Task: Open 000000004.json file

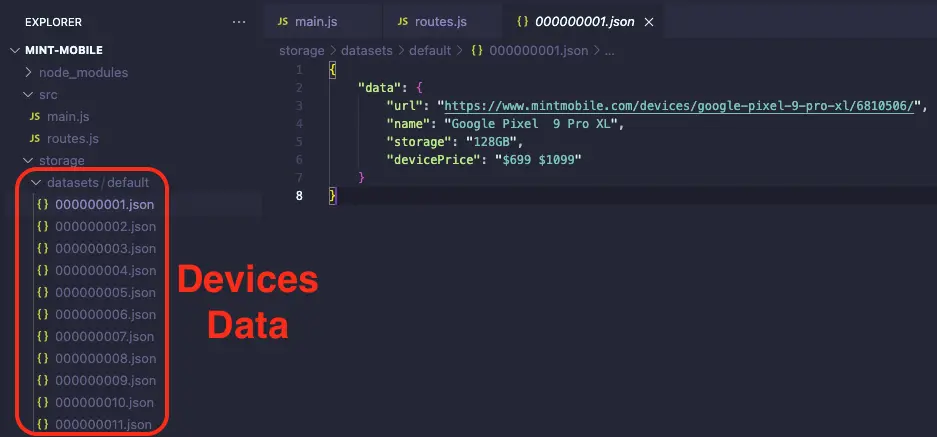Action: 105,271
